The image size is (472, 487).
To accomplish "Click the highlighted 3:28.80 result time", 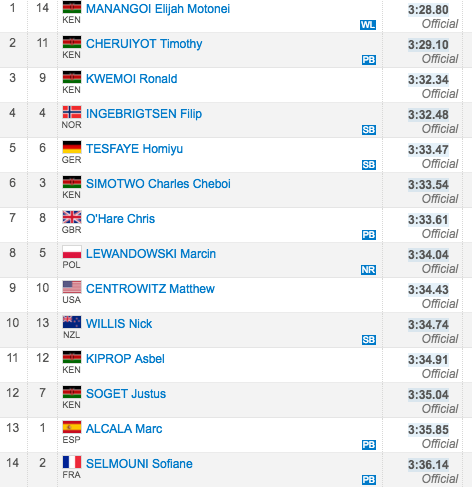I will click(x=428, y=10).
